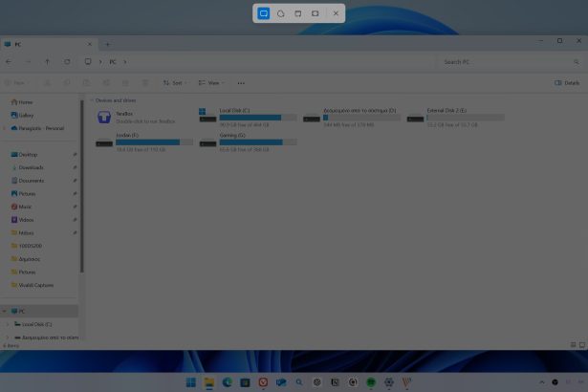Expand Local Disk (C:) in the navigation tree
The width and height of the screenshot is (588, 392).
(7, 324)
